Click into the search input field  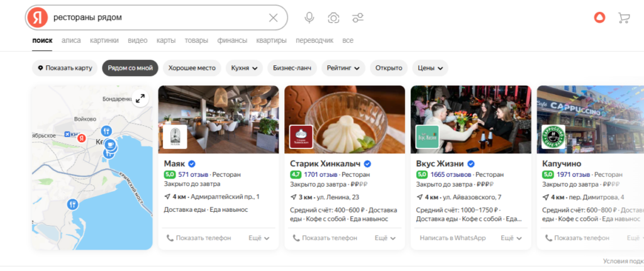pos(157,18)
